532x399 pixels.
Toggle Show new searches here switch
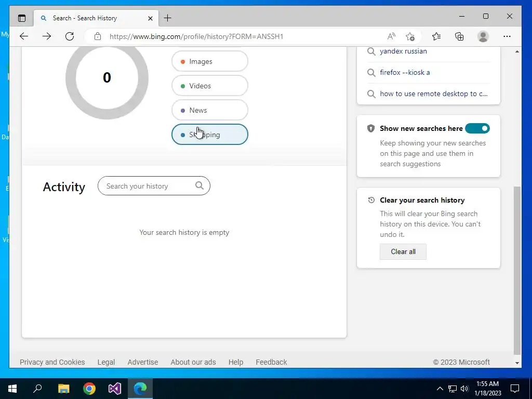click(x=477, y=129)
